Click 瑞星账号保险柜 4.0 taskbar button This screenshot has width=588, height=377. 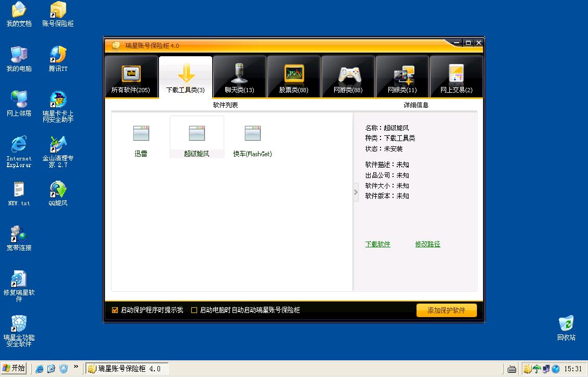click(127, 369)
